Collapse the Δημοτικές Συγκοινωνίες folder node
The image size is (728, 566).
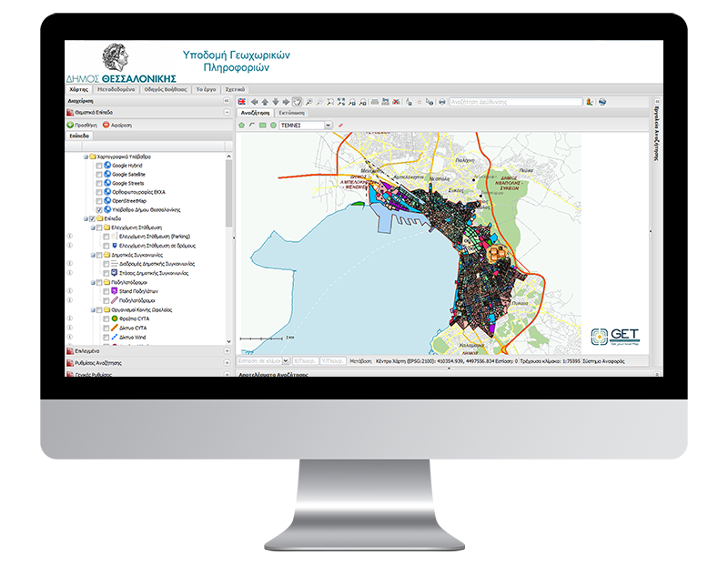tap(93, 255)
